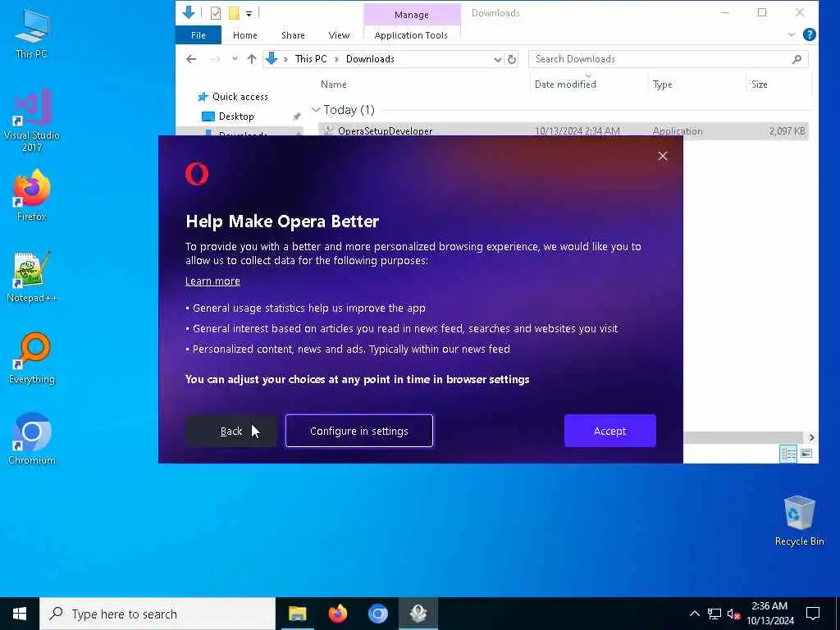840x630 pixels.
Task: Click Downloads in address breadcrumb
Action: 370,59
